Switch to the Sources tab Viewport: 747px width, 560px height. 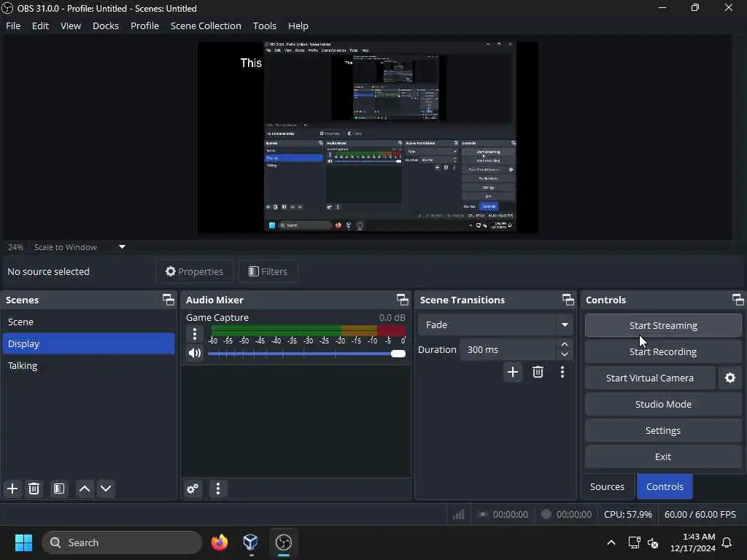click(x=607, y=486)
